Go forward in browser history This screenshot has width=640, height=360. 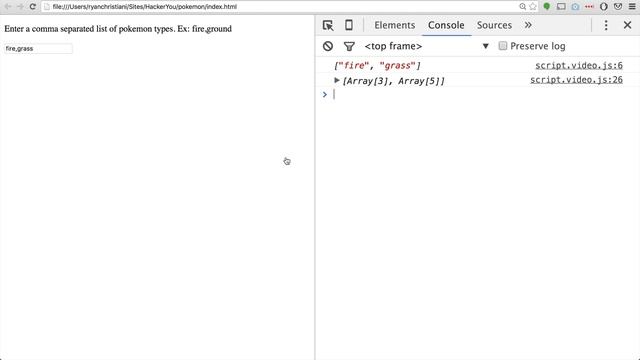[x=20, y=7]
